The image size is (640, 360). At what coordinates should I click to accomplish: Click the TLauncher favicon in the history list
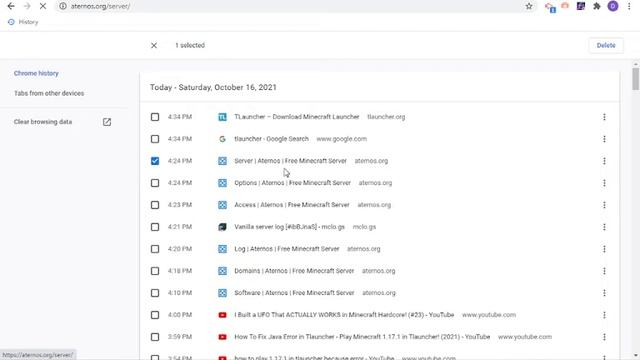click(x=222, y=117)
